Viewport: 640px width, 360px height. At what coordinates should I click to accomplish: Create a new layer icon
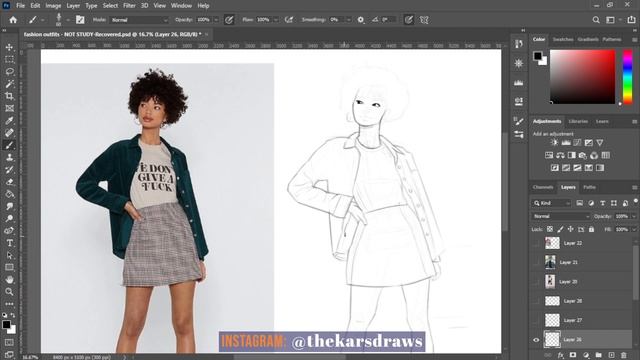pos(611,356)
